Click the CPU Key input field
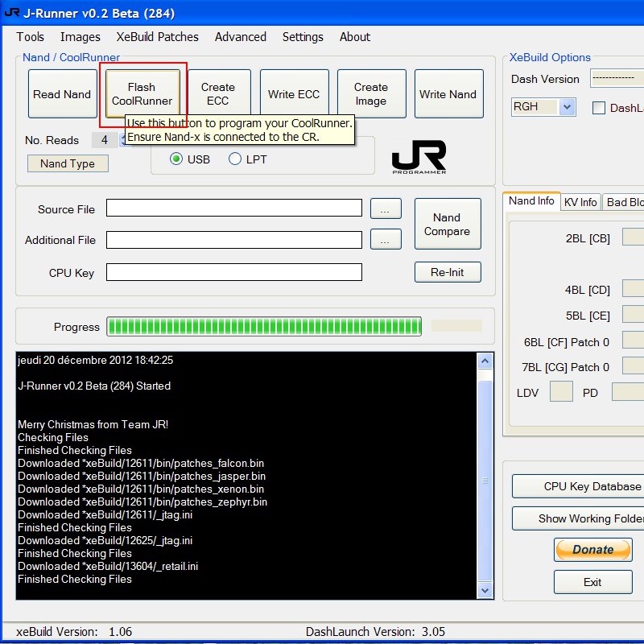This screenshot has height=644, width=644. pos(234,272)
